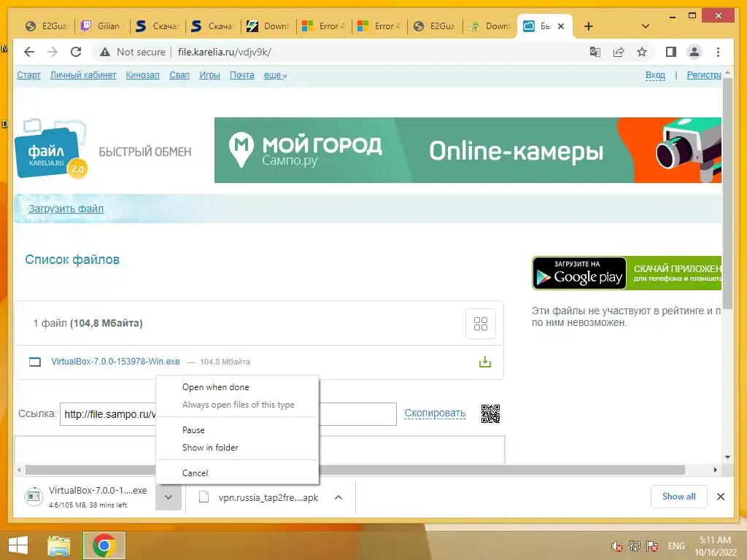747x560 pixels.
Task: Open the Windows Start button
Action: pyautogui.click(x=18, y=545)
